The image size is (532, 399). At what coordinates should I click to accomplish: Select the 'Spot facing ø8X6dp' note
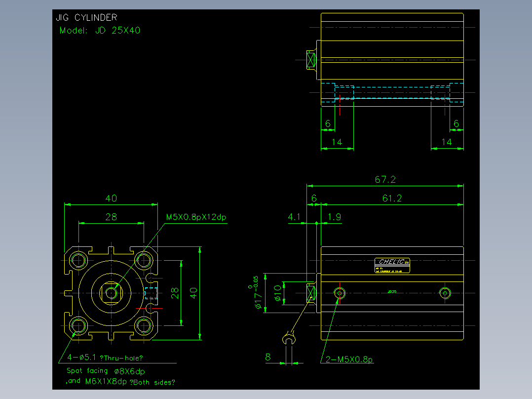pyautogui.click(x=106, y=371)
